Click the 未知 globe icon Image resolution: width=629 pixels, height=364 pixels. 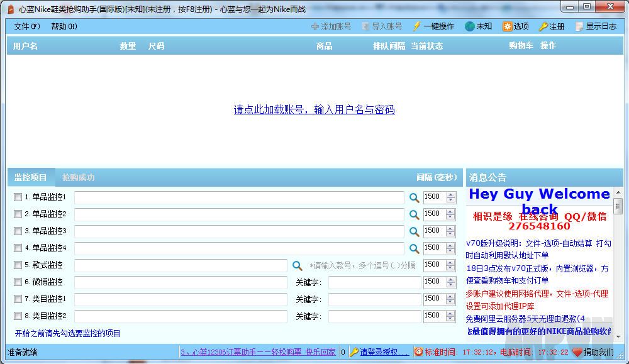(470, 26)
